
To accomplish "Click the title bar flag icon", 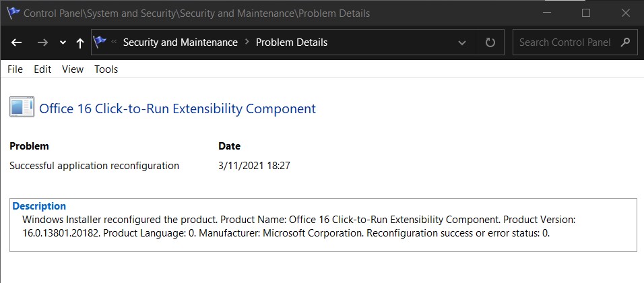I will pyautogui.click(x=13, y=13).
